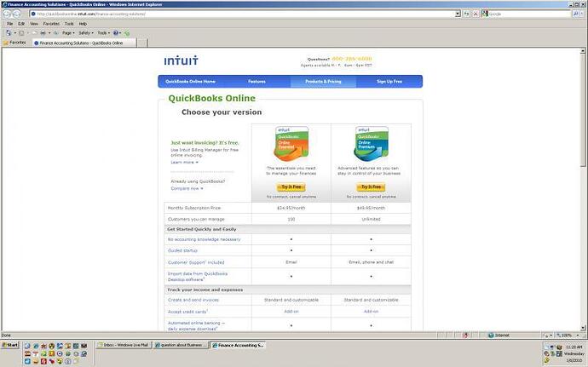
Task: Expand the Page dropdown in command bar
Action: click(68, 33)
